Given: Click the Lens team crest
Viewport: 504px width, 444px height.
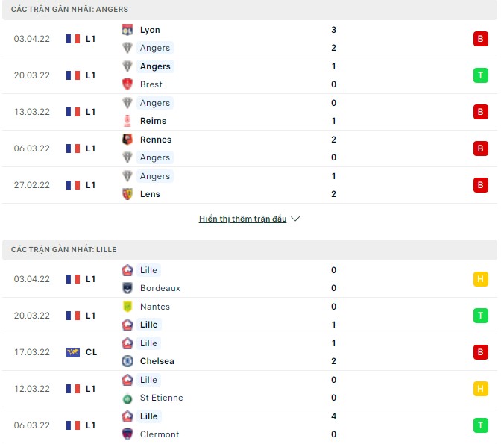Looking at the screenshot, I should (127, 194).
